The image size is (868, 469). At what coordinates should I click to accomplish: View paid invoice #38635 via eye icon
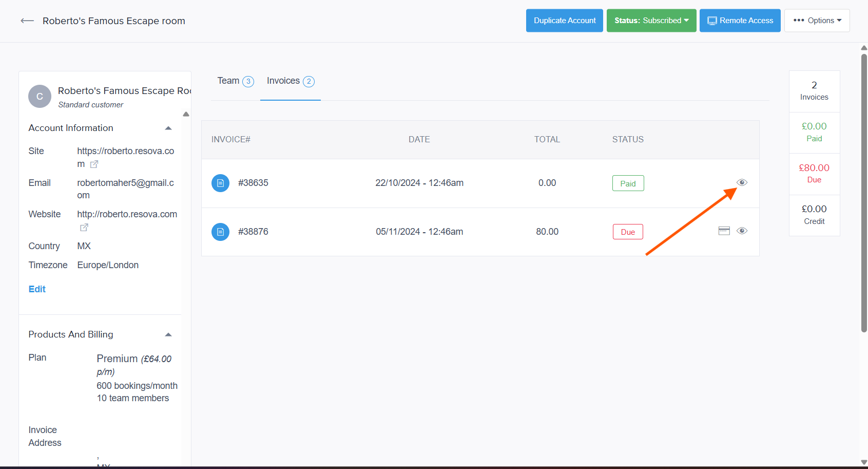point(742,182)
